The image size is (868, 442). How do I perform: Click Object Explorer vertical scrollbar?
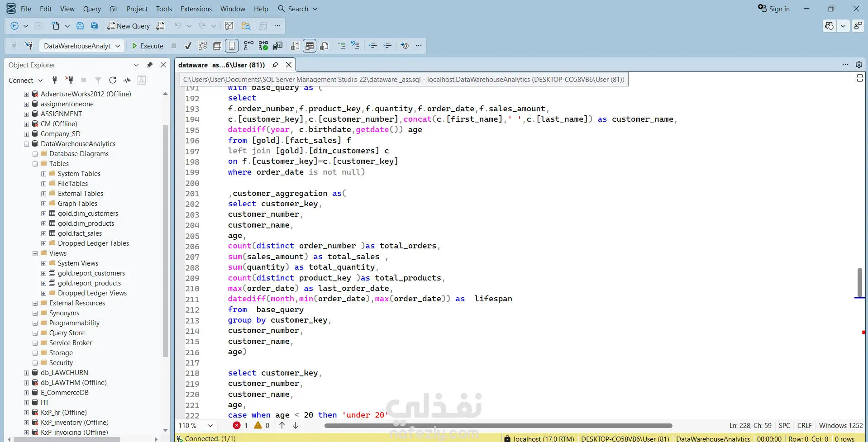click(x=165, y=241)
